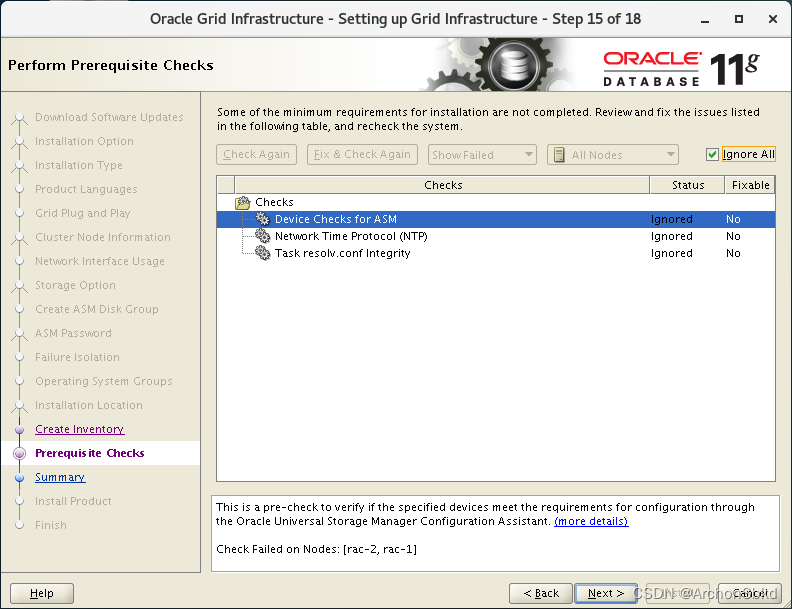Open the All Nodes dropdown arrow
The image size is (792, 609).
[670, 155]
